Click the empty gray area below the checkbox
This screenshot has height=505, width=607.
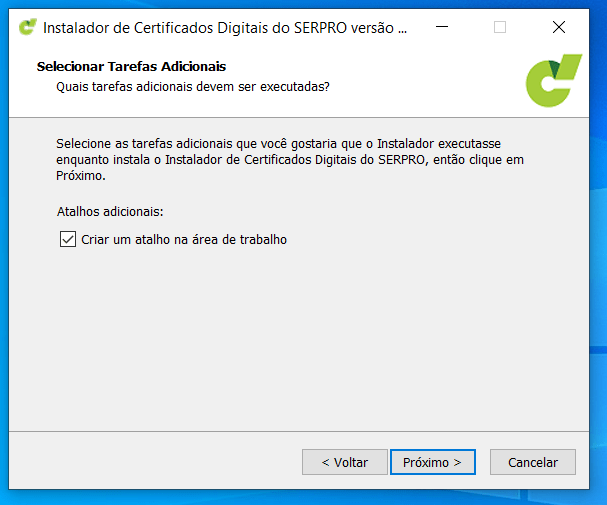(x=300, y=340)
